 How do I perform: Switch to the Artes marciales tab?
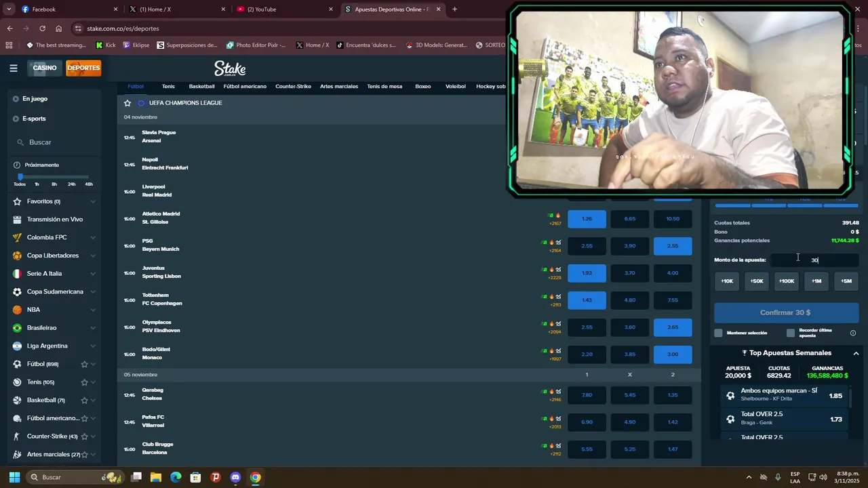pos(339,86)
